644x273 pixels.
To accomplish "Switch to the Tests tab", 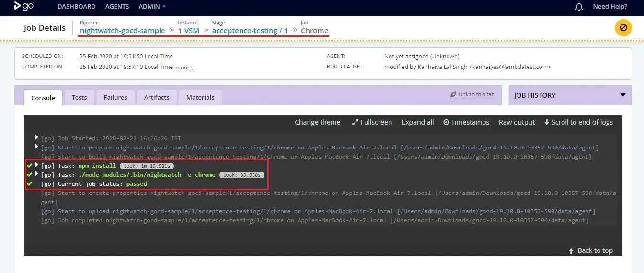I will pos(80,97).
